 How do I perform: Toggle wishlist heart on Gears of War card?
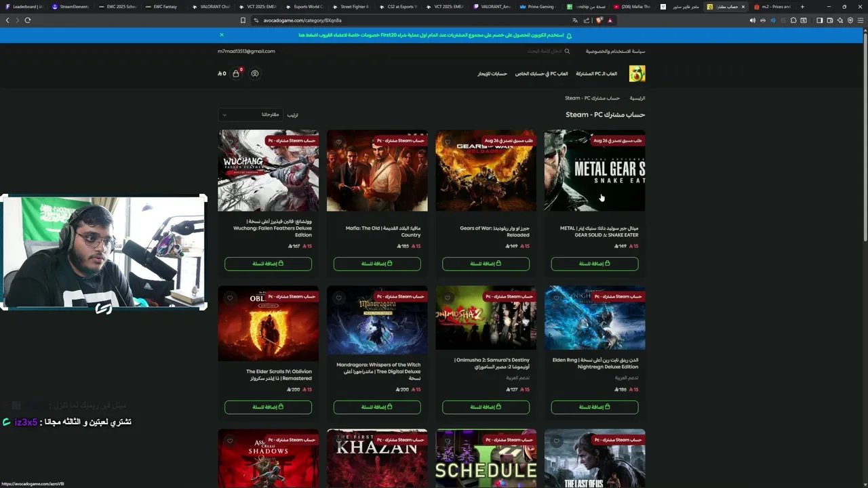click(x=448, y=142)
